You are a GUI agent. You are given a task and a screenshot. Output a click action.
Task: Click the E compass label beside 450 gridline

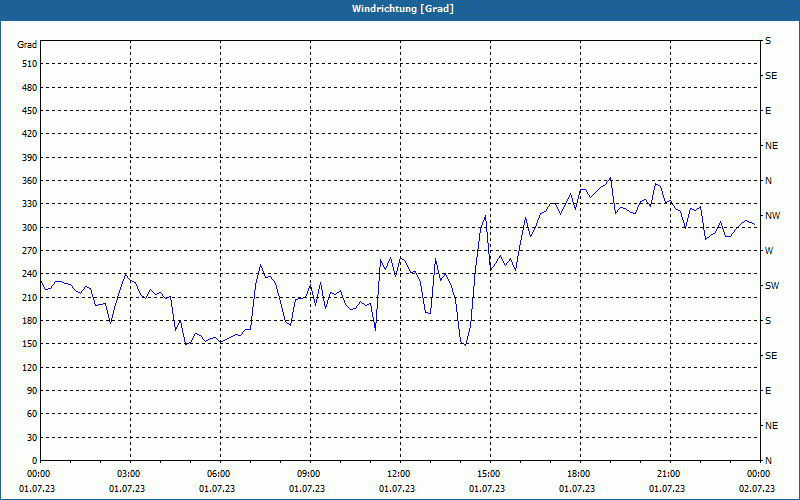coord(768,111)
